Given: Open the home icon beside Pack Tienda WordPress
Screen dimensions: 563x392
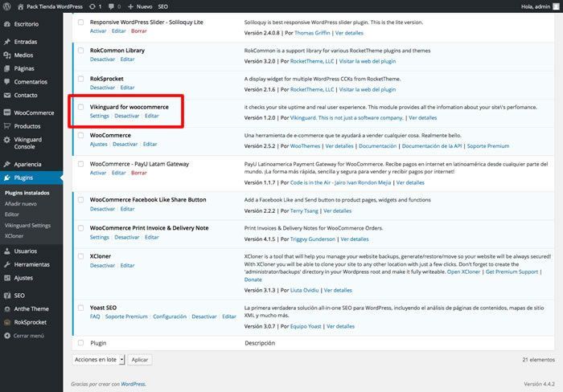Looking at the screenshot, I should 20,6.
